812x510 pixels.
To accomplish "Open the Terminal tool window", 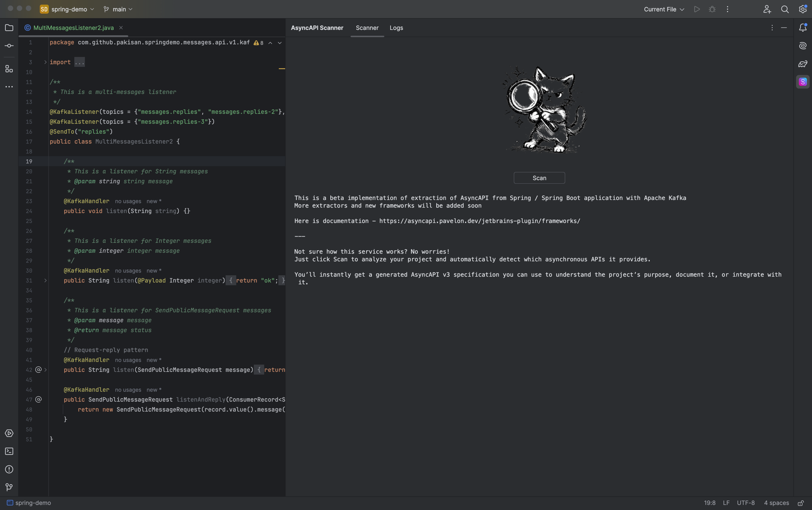I will [9, 451].
